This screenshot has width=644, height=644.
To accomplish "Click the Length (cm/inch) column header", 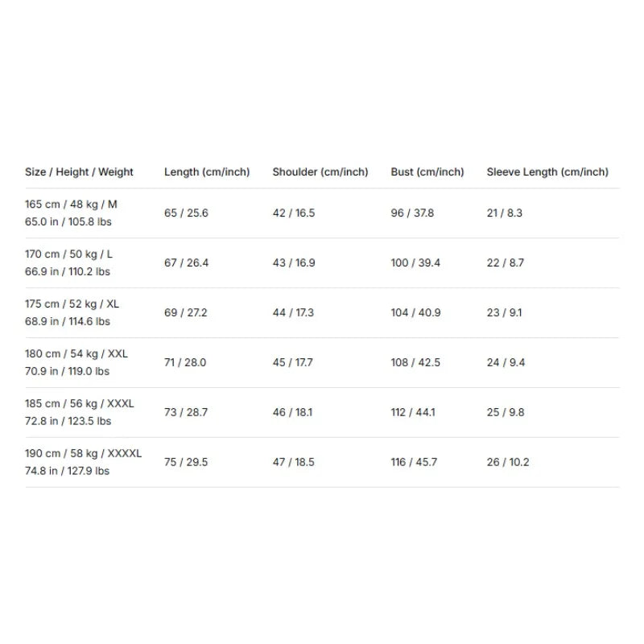I will tap(207, 171).
